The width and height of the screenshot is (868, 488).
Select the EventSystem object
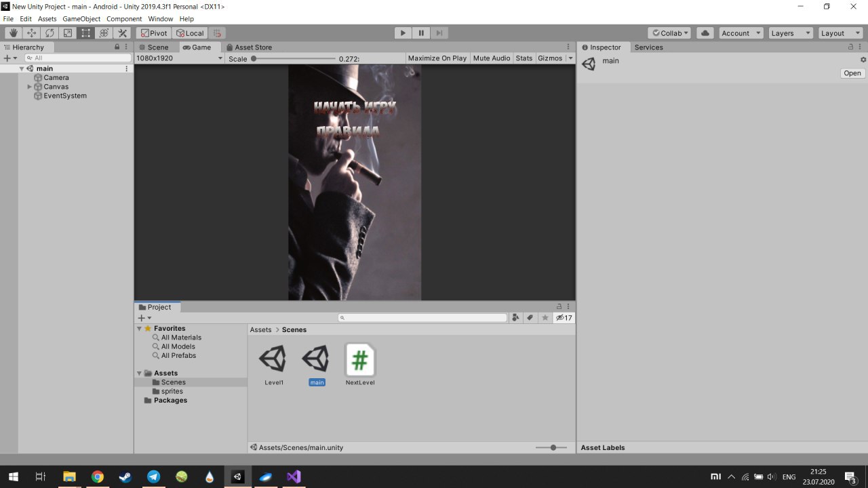coord(65,96)
